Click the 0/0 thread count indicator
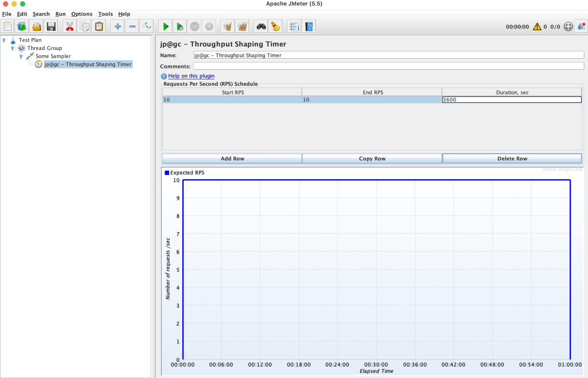Screen dimensions: 588x378 [555, 27]
